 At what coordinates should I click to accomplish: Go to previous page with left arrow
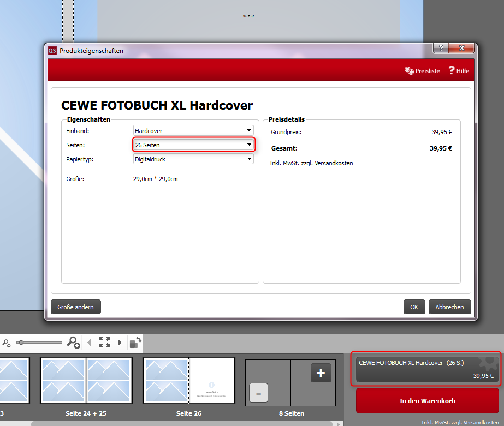(90, 343)
